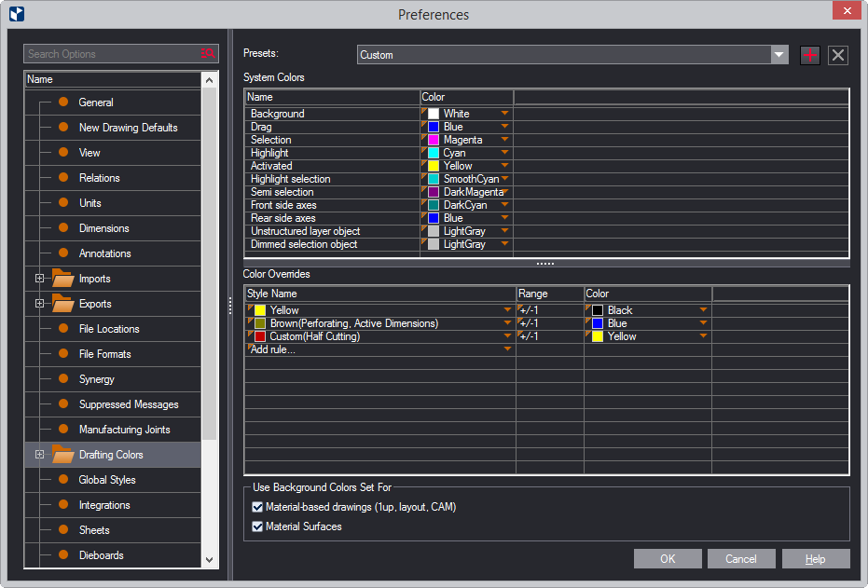Expand the Exports tree node
The height and width of the screenshot is (588, 868).
[x=39, y=303]
